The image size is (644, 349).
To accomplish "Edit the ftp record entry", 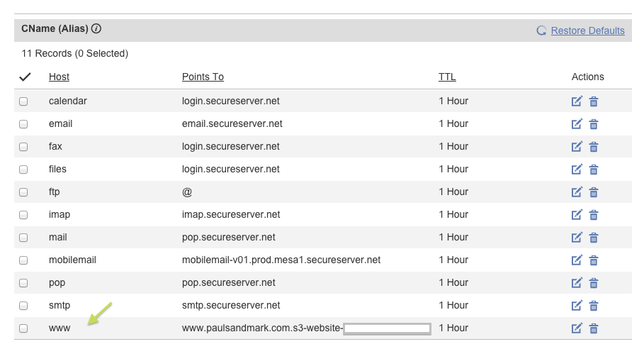I will tap(577, 192).
